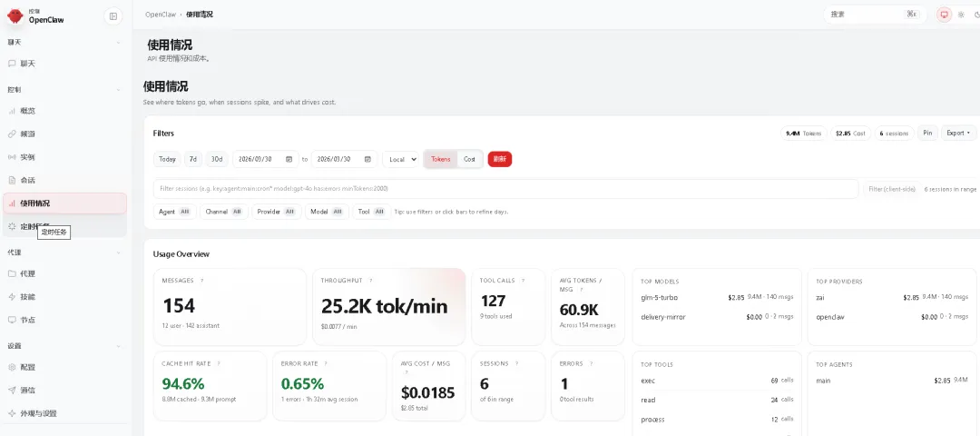
Task: Select the 7d range preset
Action: point(193,160)
